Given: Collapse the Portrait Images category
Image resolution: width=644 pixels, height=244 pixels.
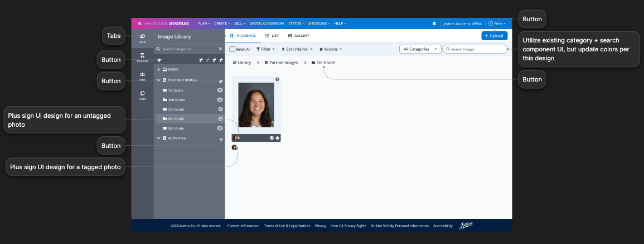Looking at the screenshot, I should pos(158,80).
